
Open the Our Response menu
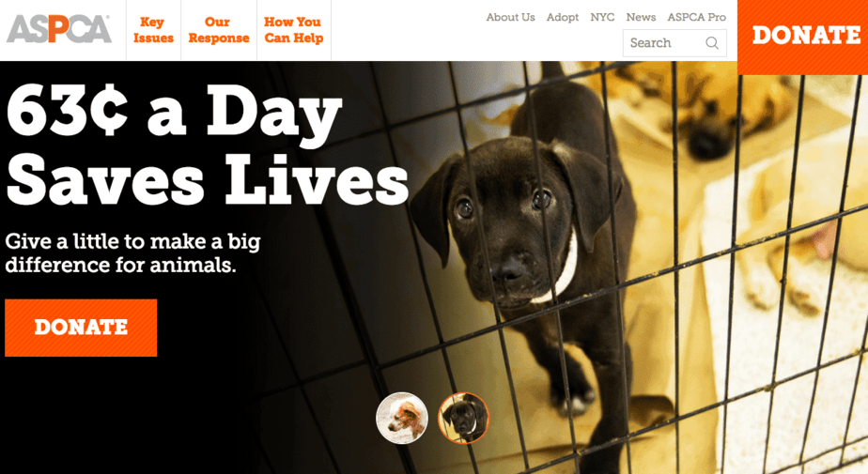click(219, 30)
